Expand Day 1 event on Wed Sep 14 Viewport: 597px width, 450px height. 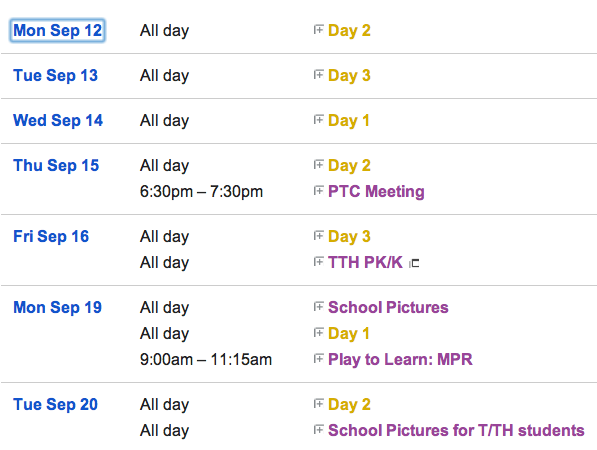318,120
